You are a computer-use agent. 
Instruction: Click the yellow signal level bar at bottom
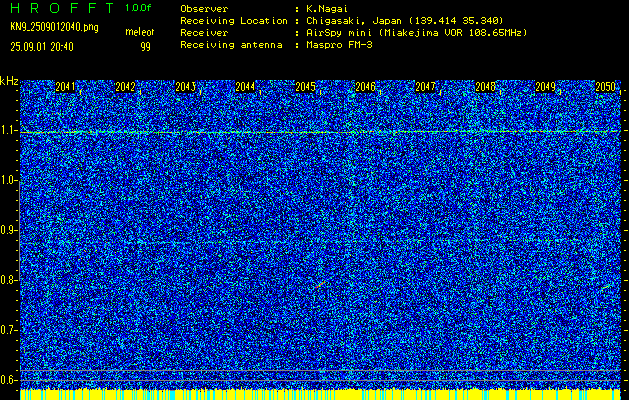(320, 394)
